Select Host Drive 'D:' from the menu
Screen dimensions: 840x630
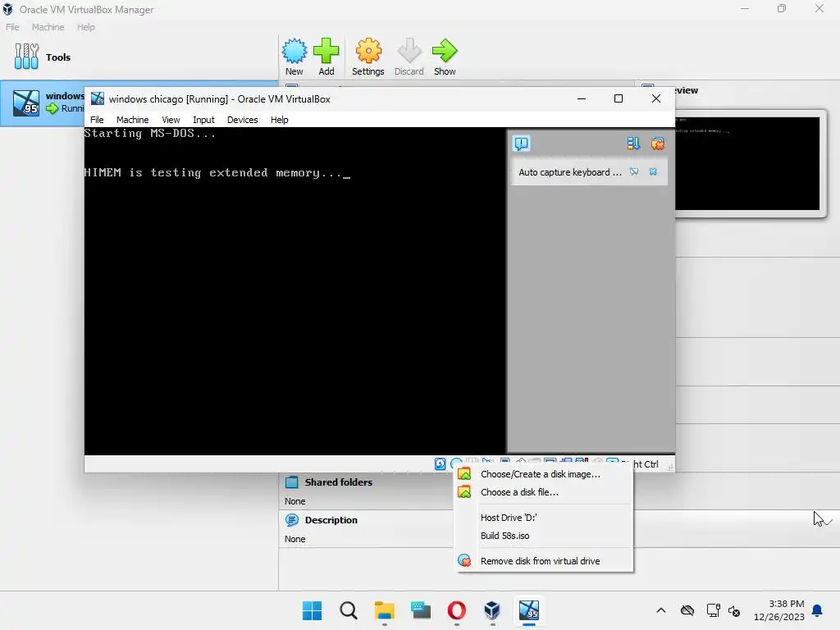[544, 518]
